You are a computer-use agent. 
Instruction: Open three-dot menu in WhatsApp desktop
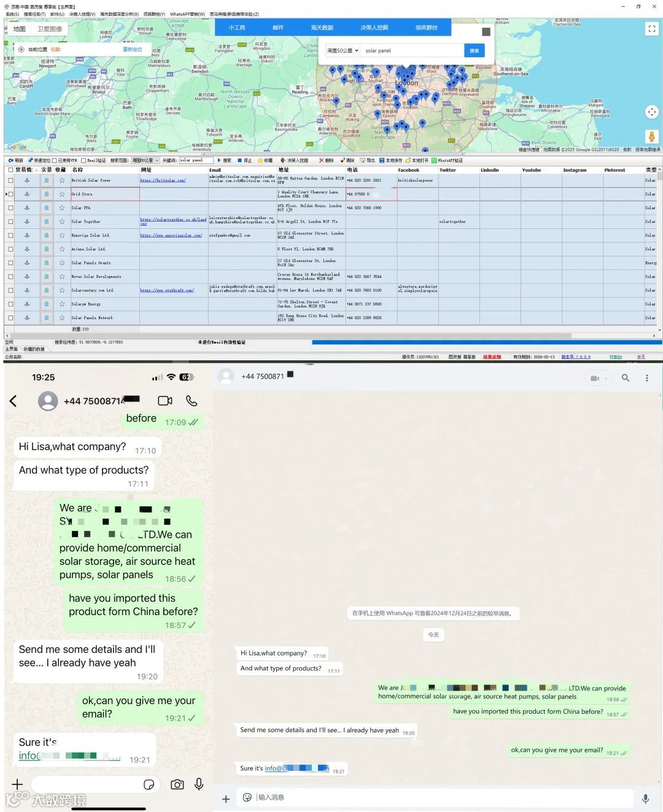pyautogui.click(x=647, y=378)
